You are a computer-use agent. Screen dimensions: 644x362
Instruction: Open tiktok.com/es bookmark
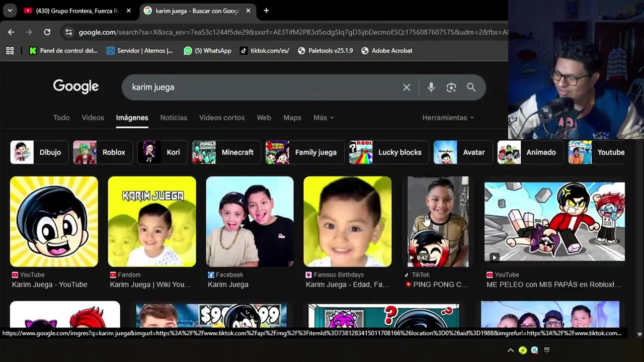click(264, 50)
